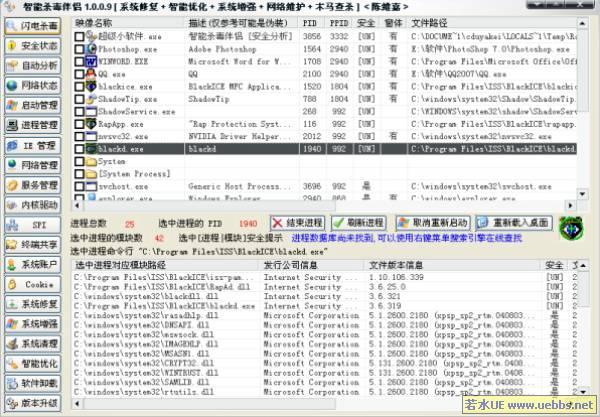The image size is (600, 417).
Task: Select the rtutils.dll module row
Action: click(324, 392)
